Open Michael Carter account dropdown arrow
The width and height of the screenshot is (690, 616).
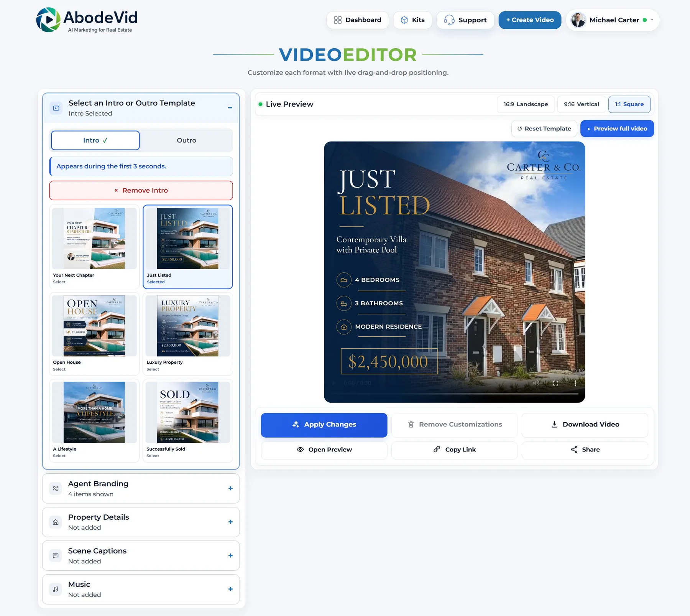pos(652,20)
